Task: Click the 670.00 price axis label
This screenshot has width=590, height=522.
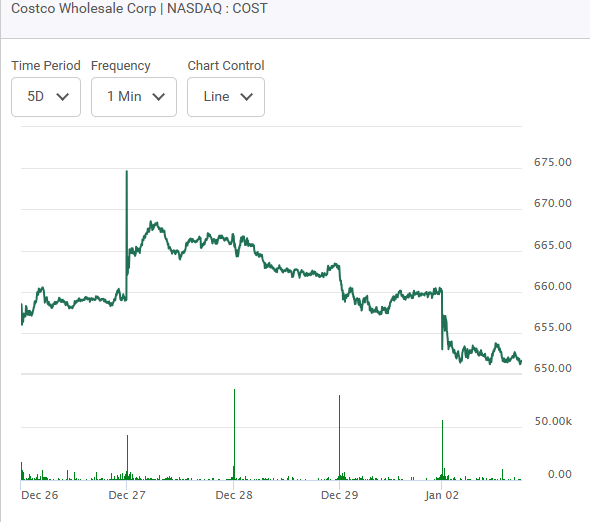Action: click(x=552, y=203)
